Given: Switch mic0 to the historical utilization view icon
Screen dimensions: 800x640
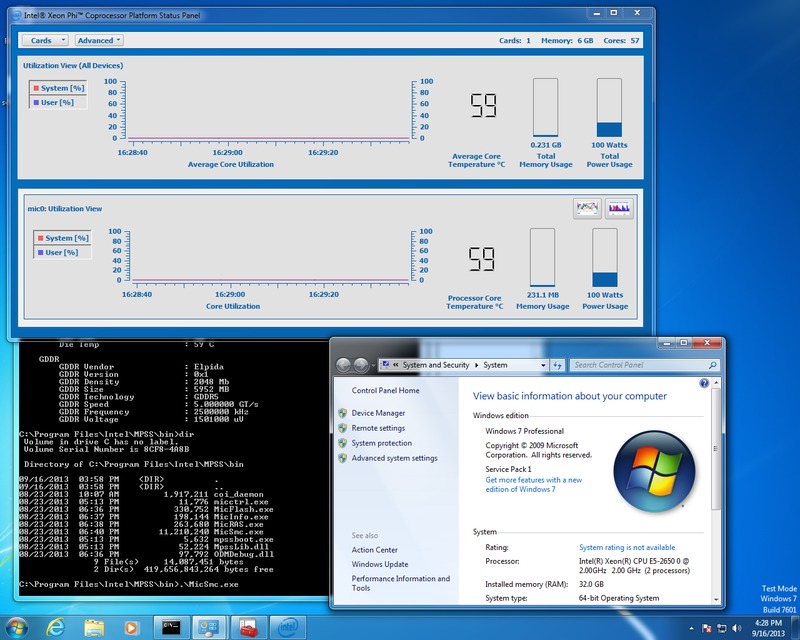Looking at the screenshot, I should click(587, 208).
